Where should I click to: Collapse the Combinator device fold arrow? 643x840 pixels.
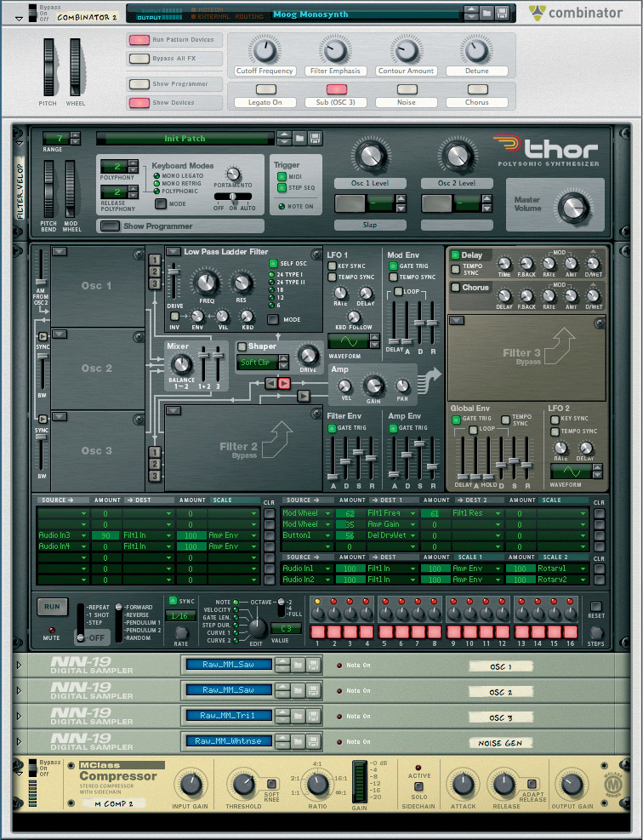click(20, 19)
